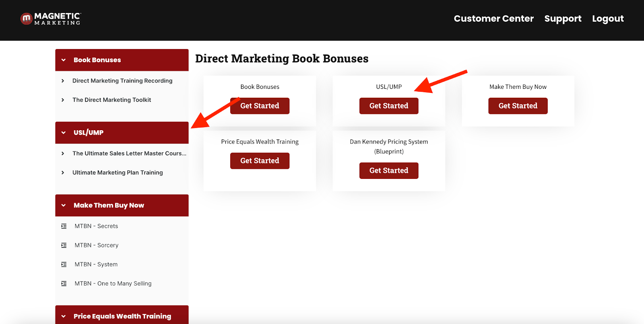644x324 pixels.
Task: Expand arrow beside Ultimate Marketing Plan Training
Action: coord(63,173)
